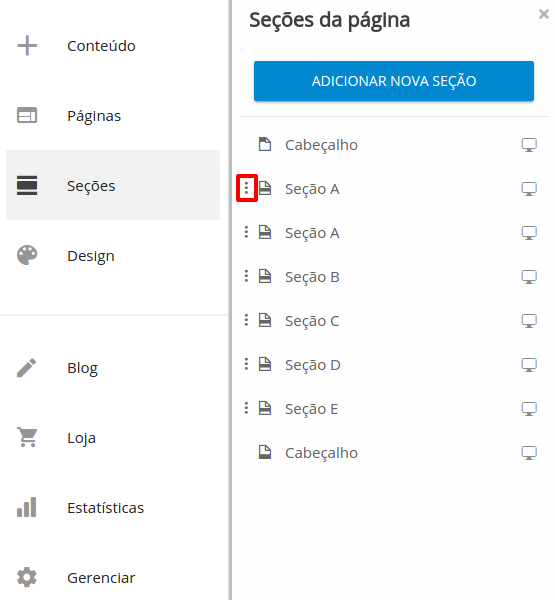This screenshot has width=555, height=600.
Task: Click the page icon next to Seção B
Action: click(x=265, y=276)
